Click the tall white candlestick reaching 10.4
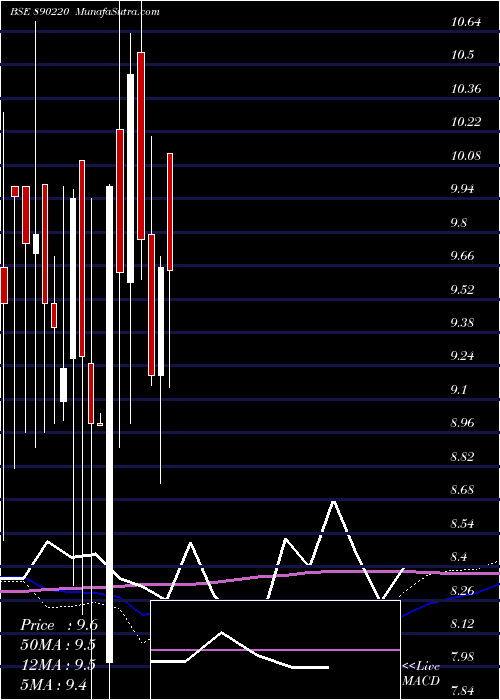The height and width of the screenshot is (700, 500). pos(130,178)
